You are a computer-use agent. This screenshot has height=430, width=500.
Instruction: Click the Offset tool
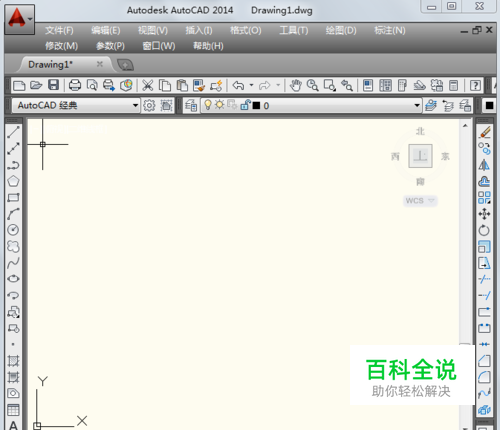point(484,181)
